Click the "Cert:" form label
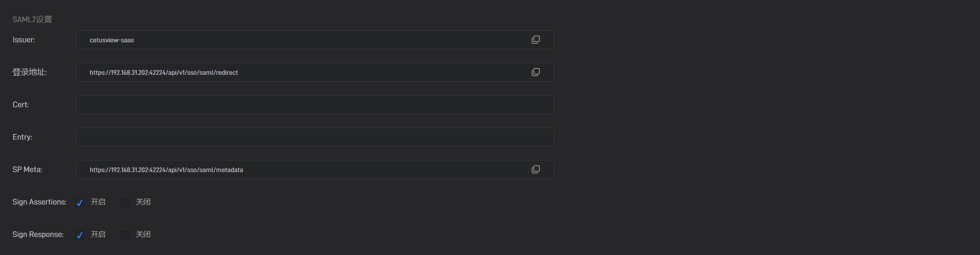980x255 pixels. pos(20,105)
